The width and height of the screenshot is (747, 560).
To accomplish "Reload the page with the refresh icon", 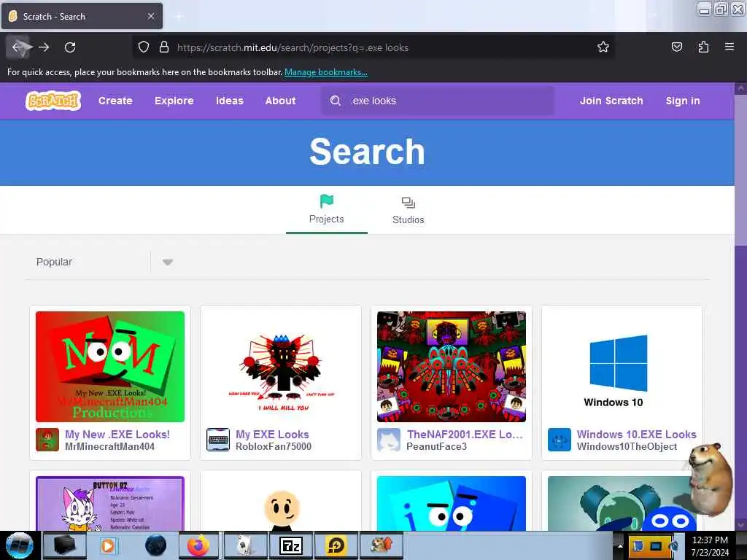I will 70,47.
